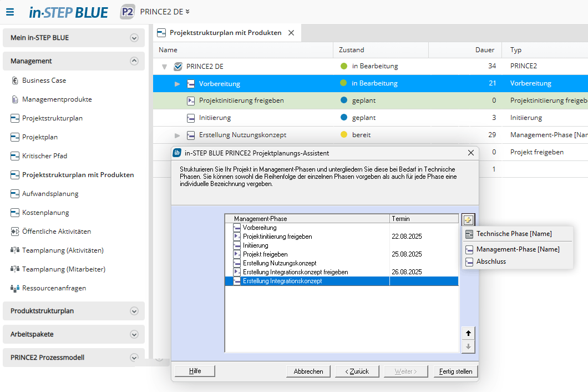This screenshot has height=392, width=588.
Task: Click the Ressourcenanfragen sidebar icon
Action: coord(15,288)
